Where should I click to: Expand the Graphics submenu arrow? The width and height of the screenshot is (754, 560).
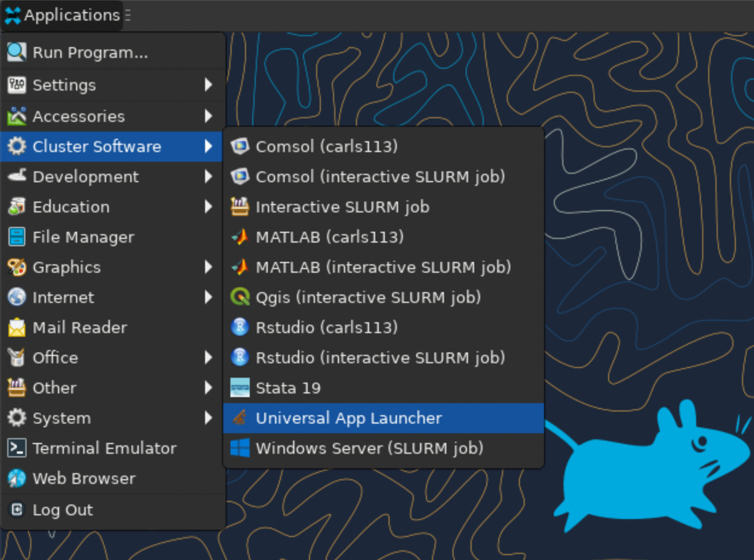(x=209, y=267)
